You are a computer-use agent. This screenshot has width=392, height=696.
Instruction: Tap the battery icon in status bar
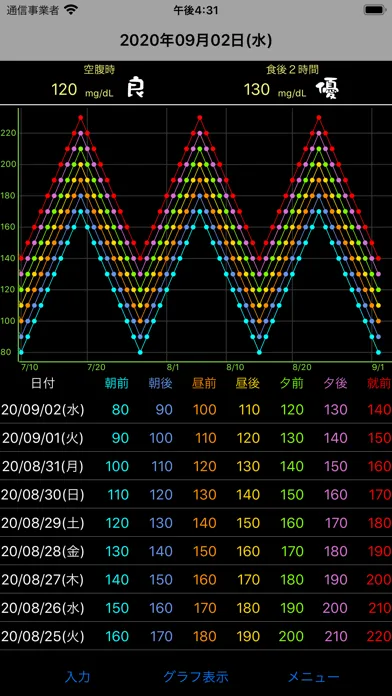click(374, 10)
